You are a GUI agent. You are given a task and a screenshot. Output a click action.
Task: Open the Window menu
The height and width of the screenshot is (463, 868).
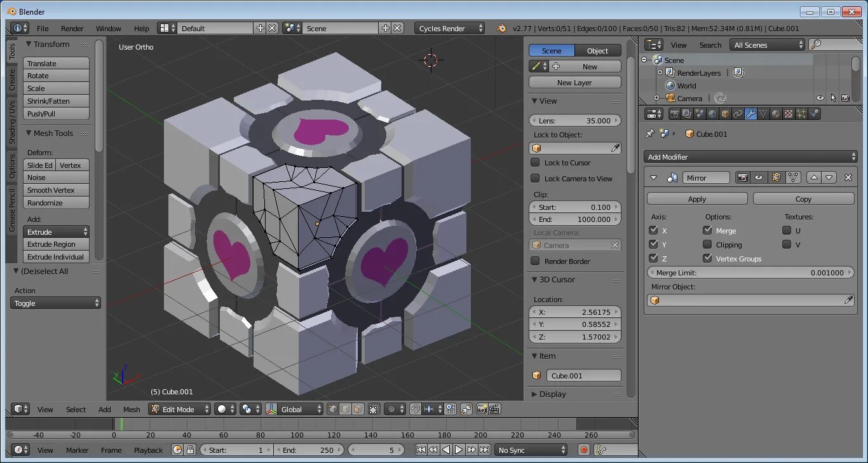[x=108, y=28]
